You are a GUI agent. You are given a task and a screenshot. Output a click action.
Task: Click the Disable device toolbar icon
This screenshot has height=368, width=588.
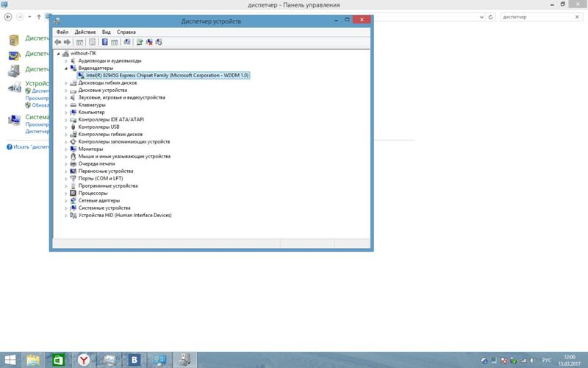(x=159, y=42)
